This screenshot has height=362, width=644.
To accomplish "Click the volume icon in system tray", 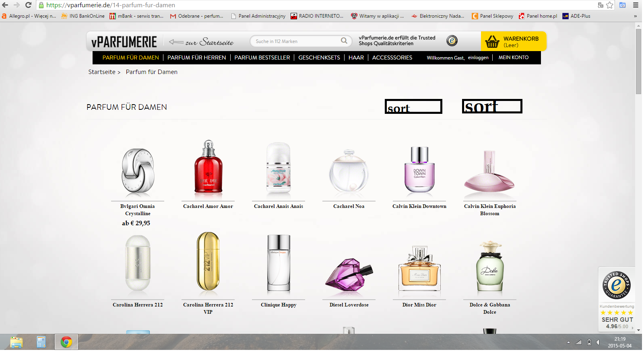I will click(x=598, y=342).
